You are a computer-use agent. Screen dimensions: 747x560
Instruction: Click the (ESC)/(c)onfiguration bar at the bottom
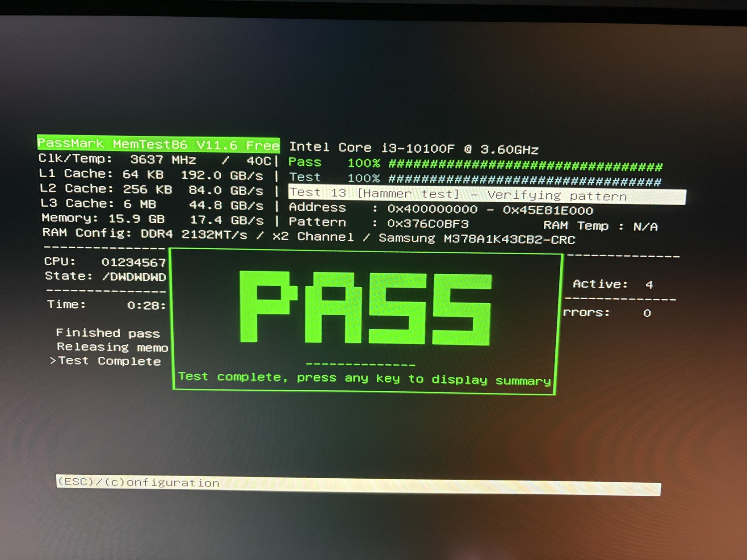tap(358, 485)
